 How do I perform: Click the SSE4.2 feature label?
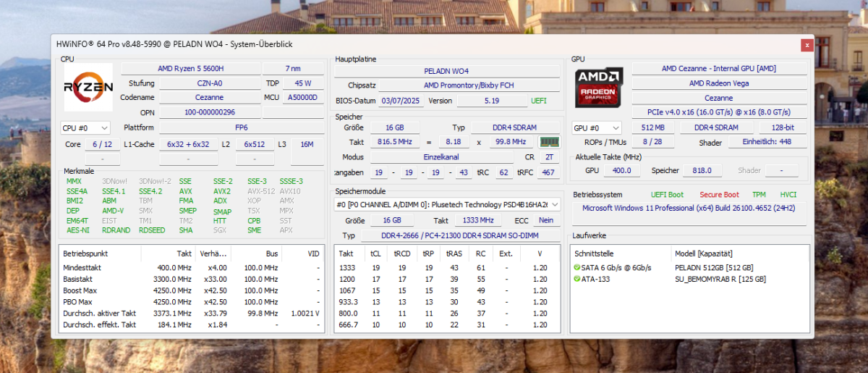(x=150, y=191)
